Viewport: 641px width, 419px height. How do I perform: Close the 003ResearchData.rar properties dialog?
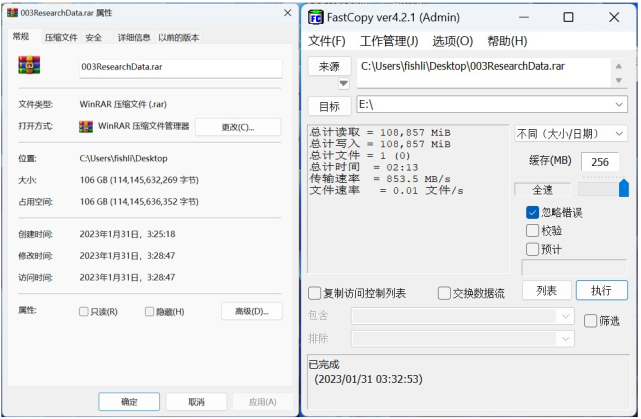coord(288,13)
